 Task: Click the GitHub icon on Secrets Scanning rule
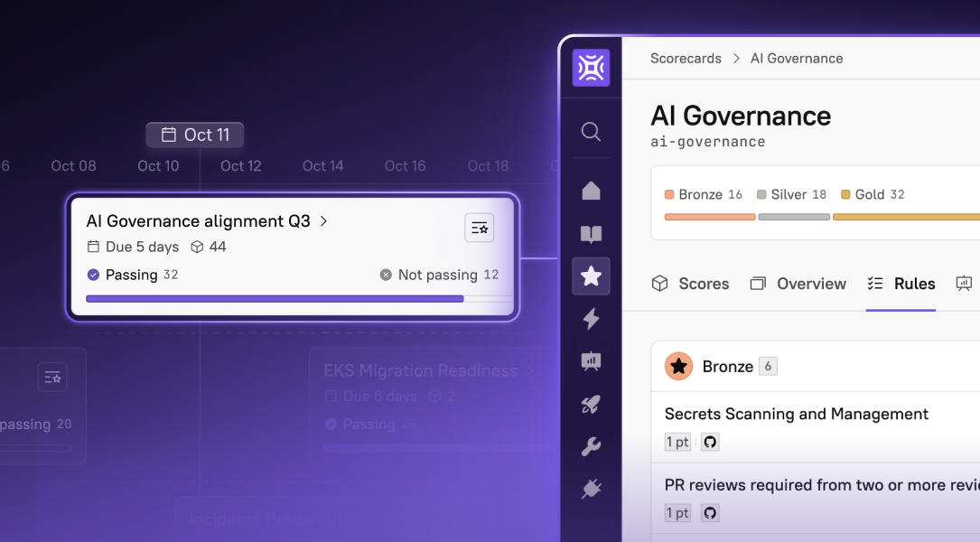710,442
